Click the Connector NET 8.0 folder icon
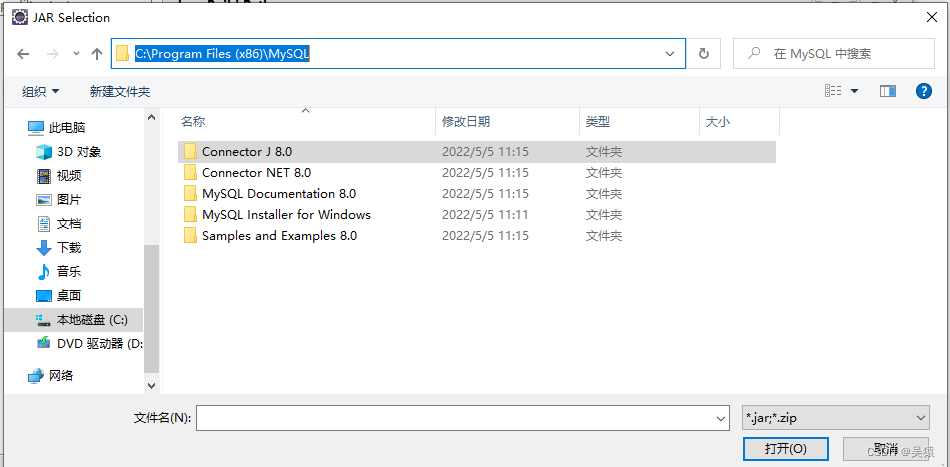The height and width of the screenshot is (467, 950). (x=190, y=173)
